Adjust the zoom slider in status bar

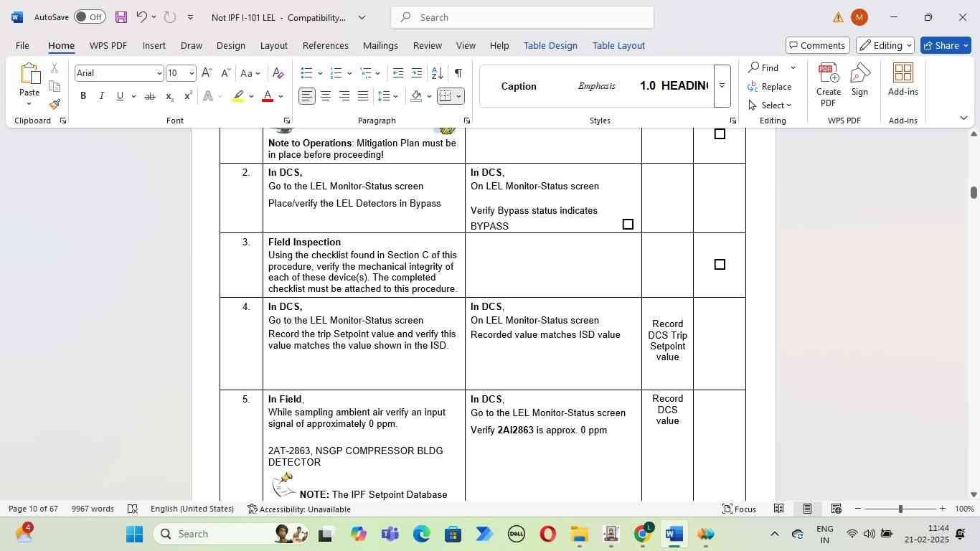[900, 509]
